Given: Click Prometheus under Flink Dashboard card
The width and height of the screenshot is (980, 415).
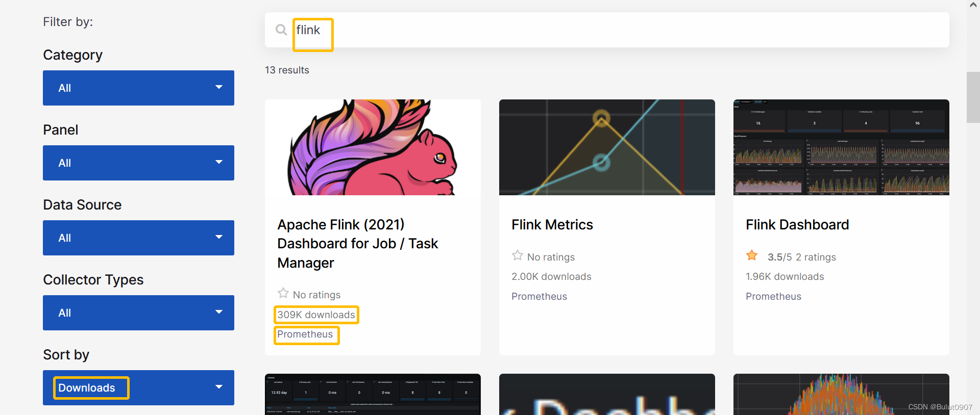Looking at the screenshot, I should tap(774, 296).
